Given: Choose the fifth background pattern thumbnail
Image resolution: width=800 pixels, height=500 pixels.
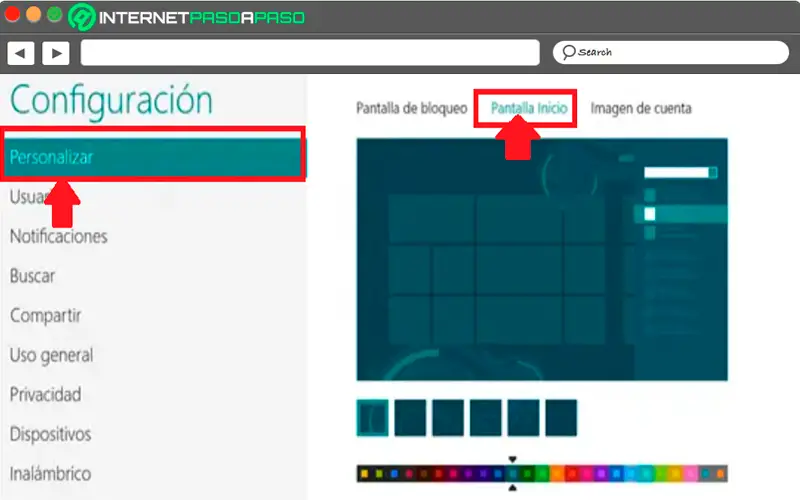Looking at the screenshot, I should coord(523,418).
